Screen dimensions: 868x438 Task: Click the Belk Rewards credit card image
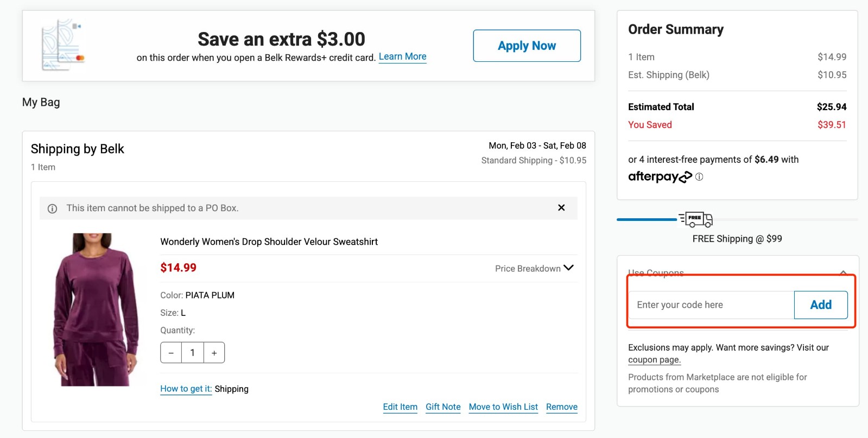click(x=63, y=45)
